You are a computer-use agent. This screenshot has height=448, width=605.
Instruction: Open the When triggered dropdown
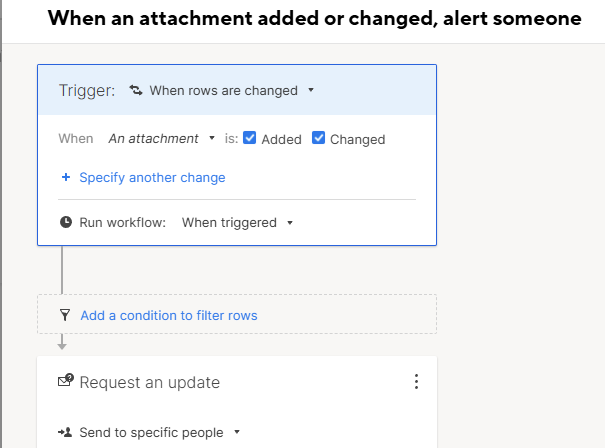[237, 223]
